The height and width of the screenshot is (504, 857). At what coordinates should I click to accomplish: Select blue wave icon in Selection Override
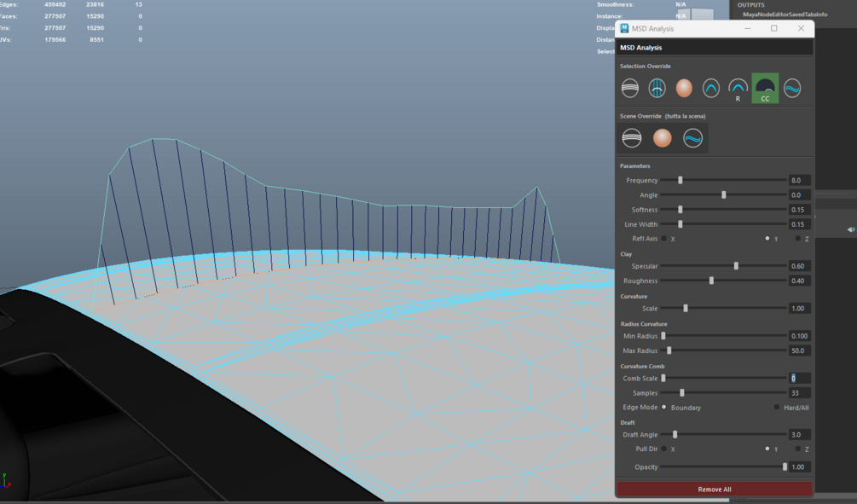pos(792,88)
